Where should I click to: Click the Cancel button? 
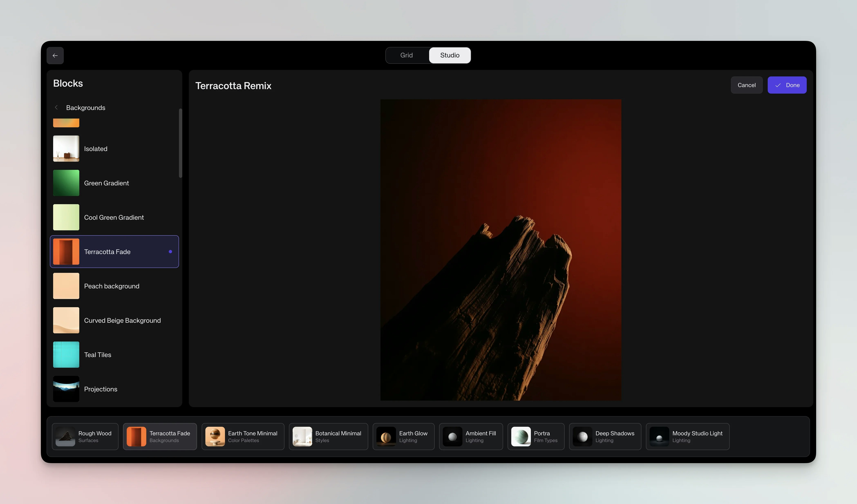coord(746,85)
